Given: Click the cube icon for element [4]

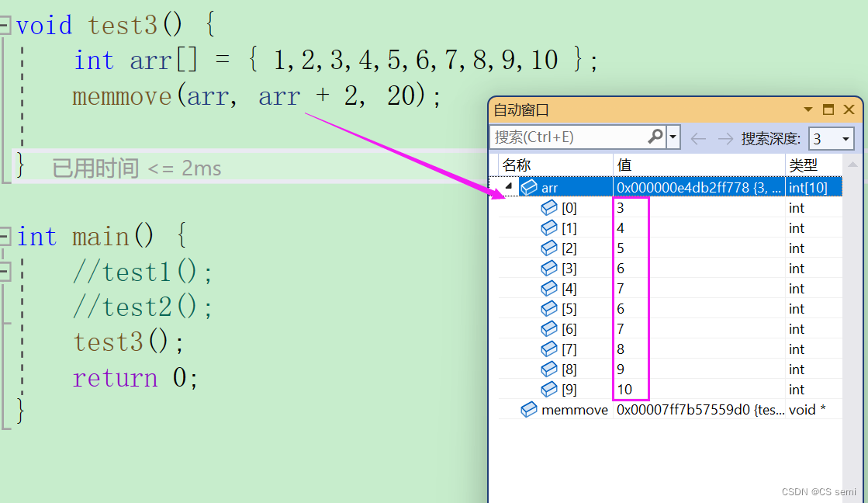Looking at the screenshot, I should pos(548,289).
